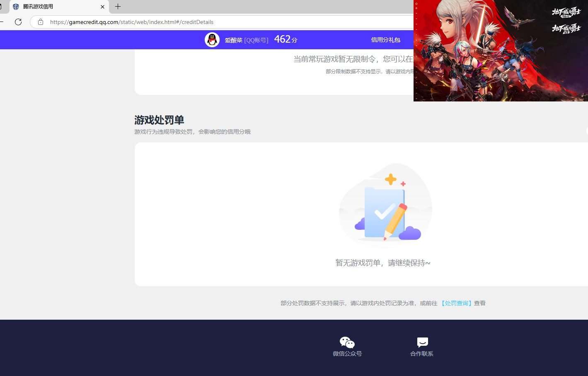Screen dimensions: 588x376
Task: Open a new browser tab
Action: point(118,7)
